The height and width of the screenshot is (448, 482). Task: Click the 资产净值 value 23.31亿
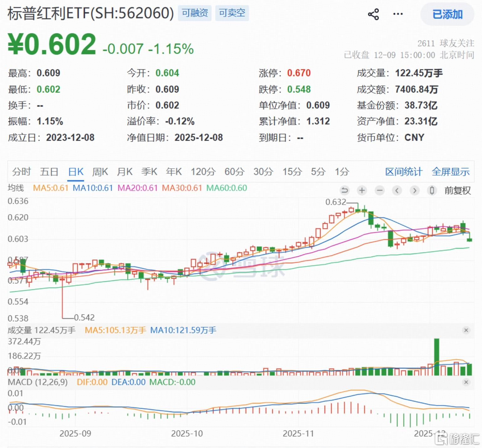[x=421, y=121]
